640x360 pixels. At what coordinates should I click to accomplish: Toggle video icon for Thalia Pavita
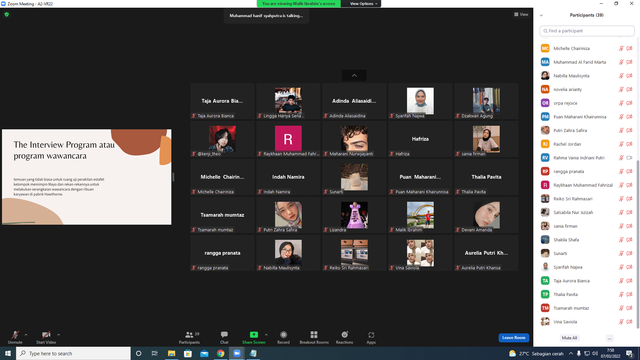pos(629,294)
